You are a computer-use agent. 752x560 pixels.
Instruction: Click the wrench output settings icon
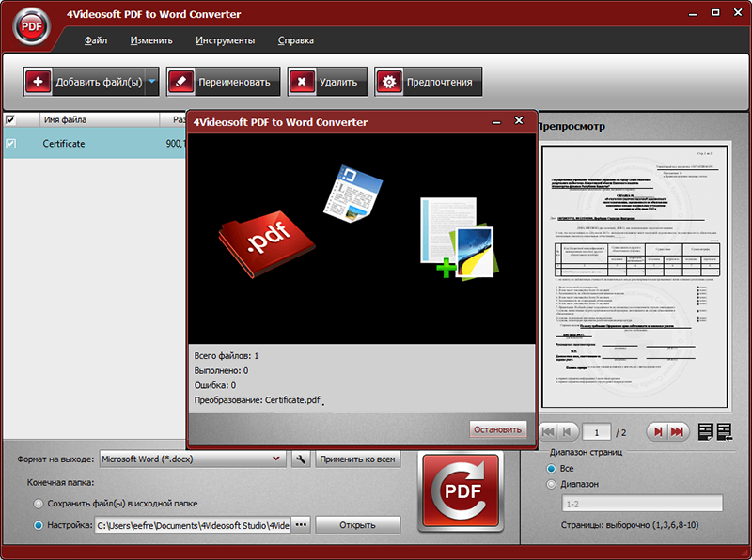pos(301,459)
